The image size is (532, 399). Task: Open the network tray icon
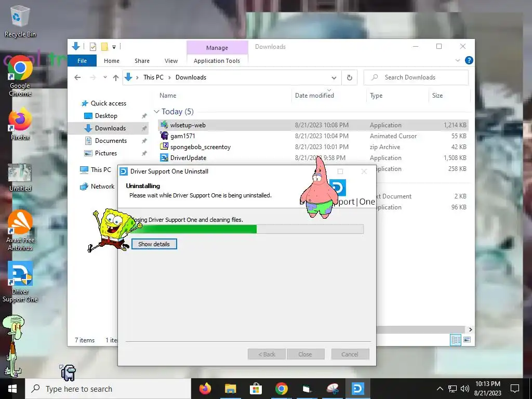click(453, 389)
